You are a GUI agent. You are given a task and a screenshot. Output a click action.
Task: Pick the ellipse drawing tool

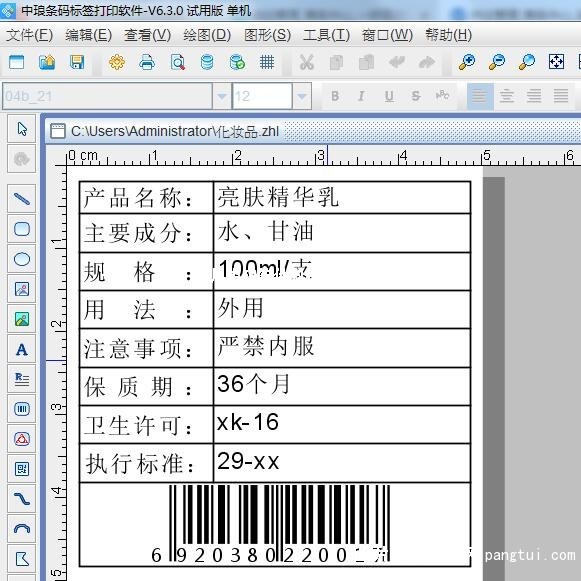[x=22, y=259]
